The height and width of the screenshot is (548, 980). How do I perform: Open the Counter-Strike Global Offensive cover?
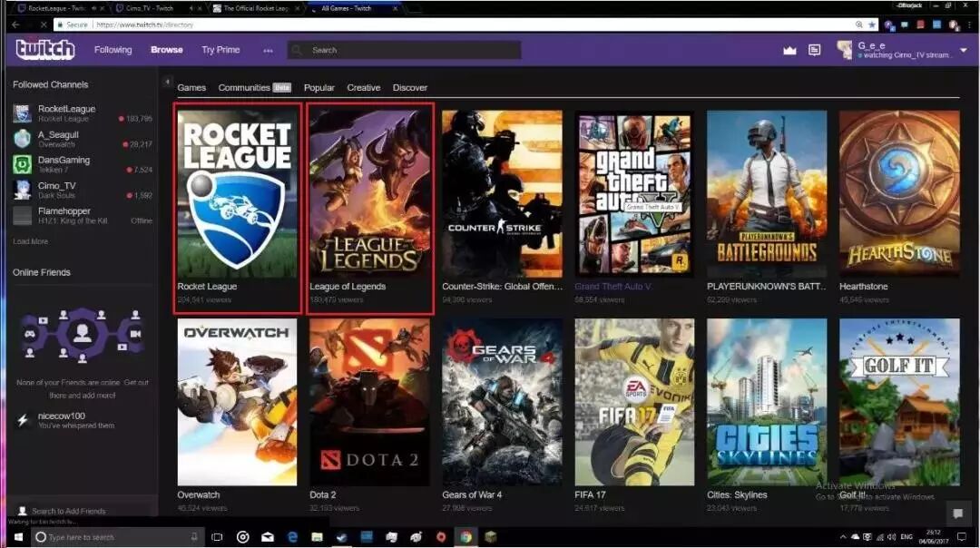pyautogui.click(x=502, y=194)
